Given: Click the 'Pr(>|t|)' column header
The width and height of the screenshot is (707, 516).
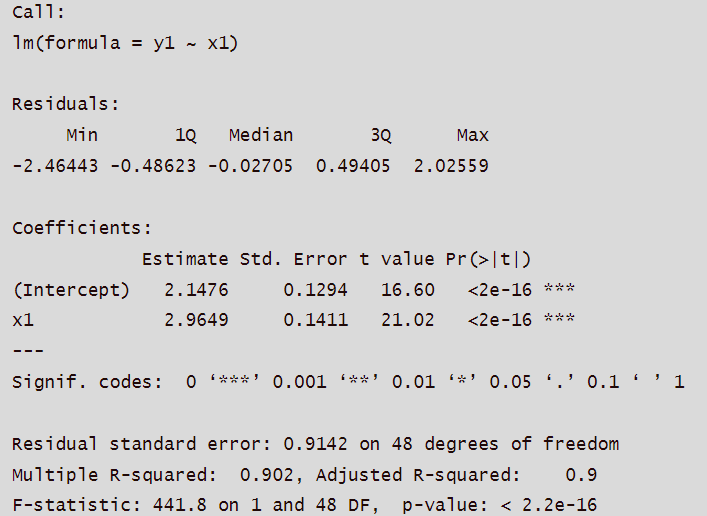Looking at the screenshot, I should [488, 259].
